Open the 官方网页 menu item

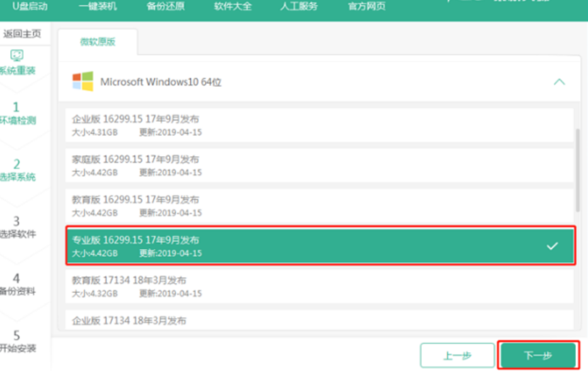point(367,6)
